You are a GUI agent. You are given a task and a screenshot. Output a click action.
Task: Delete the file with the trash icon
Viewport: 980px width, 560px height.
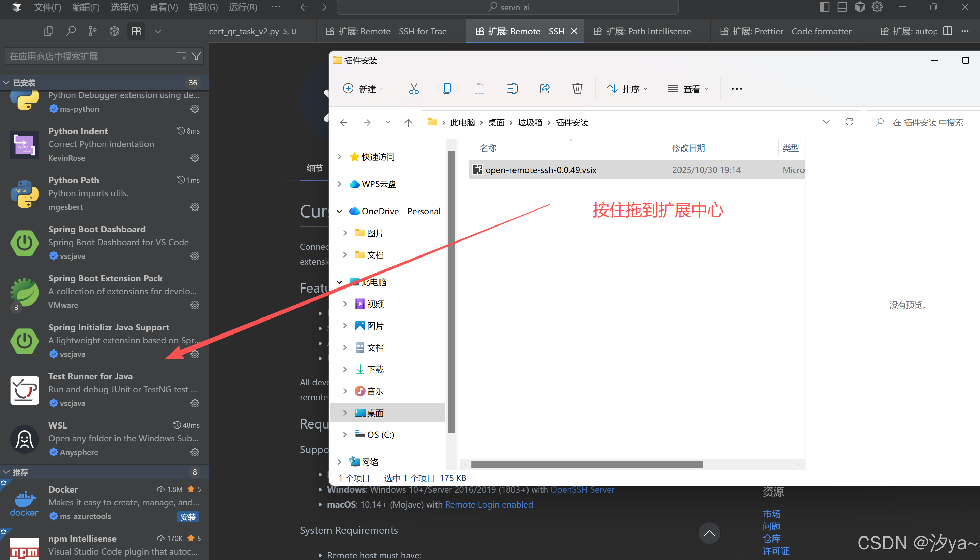tap(577, 89)
